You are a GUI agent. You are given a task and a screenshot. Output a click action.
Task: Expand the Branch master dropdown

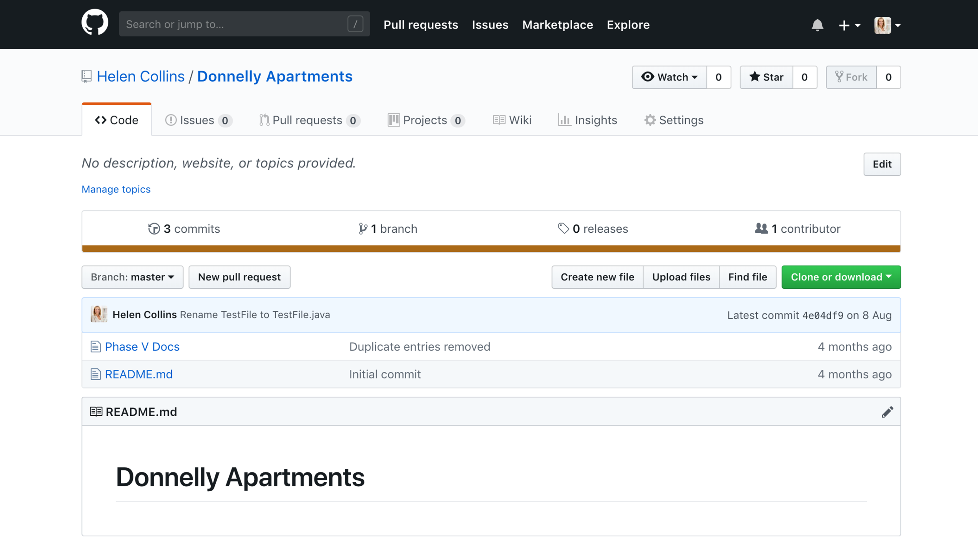coord(132,277)
